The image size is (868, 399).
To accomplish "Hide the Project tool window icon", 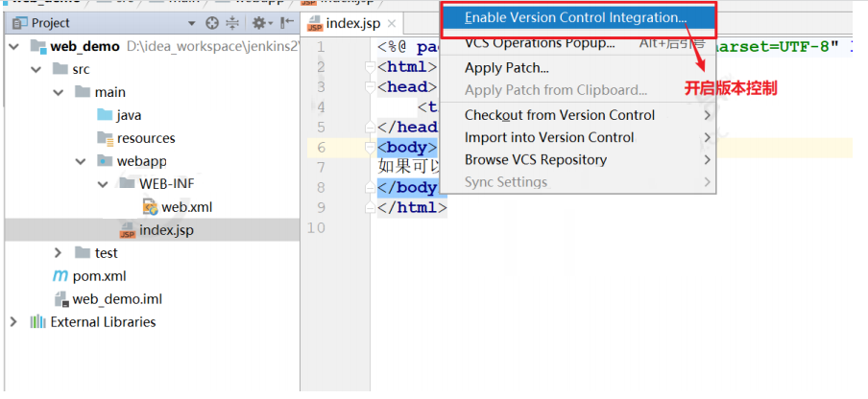I will click(287, 23).
